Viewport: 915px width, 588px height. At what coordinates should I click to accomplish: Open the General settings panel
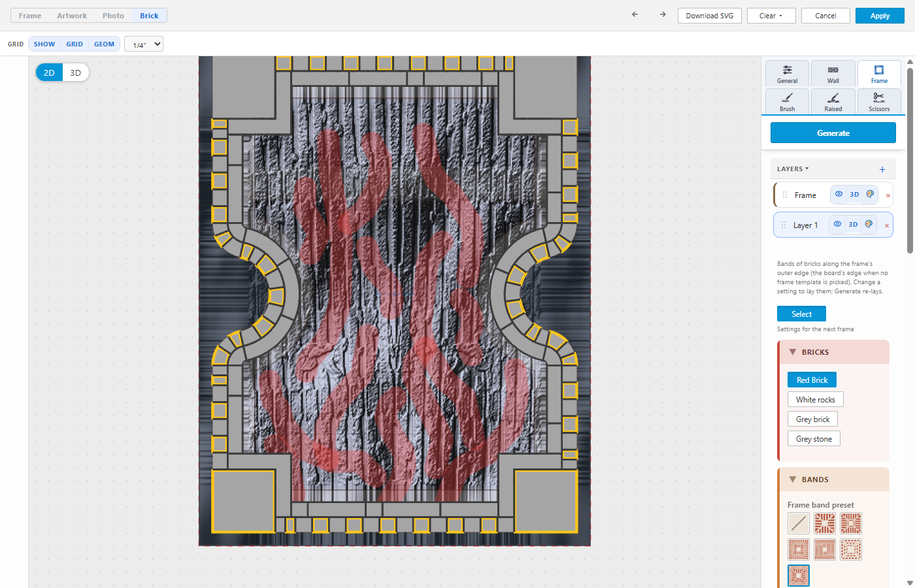788,73
